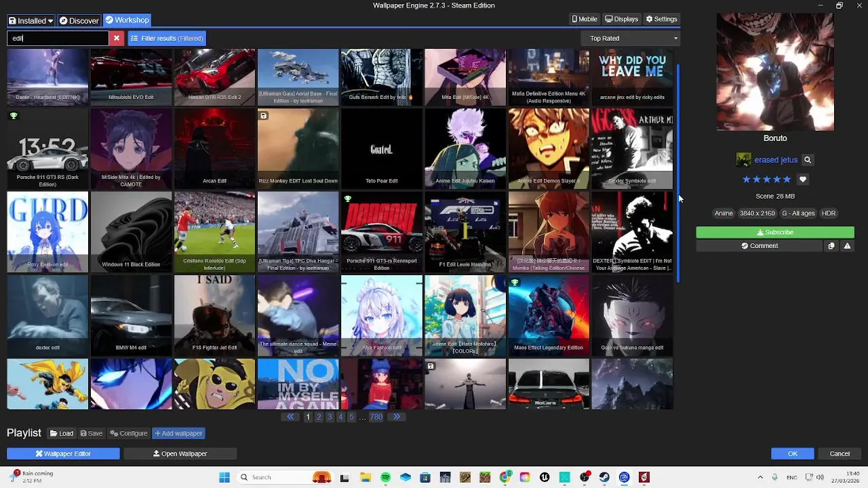The height and width of the screenshot is (488, 868).
Task: Copy the Boruto wallpaper link icon
Action: 831,246
